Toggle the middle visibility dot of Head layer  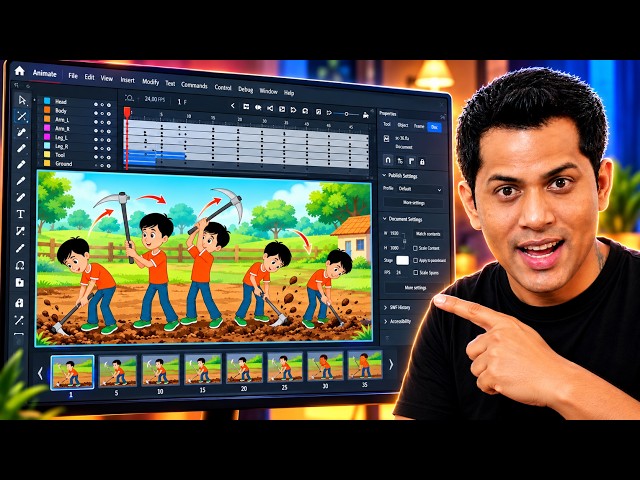102,105
